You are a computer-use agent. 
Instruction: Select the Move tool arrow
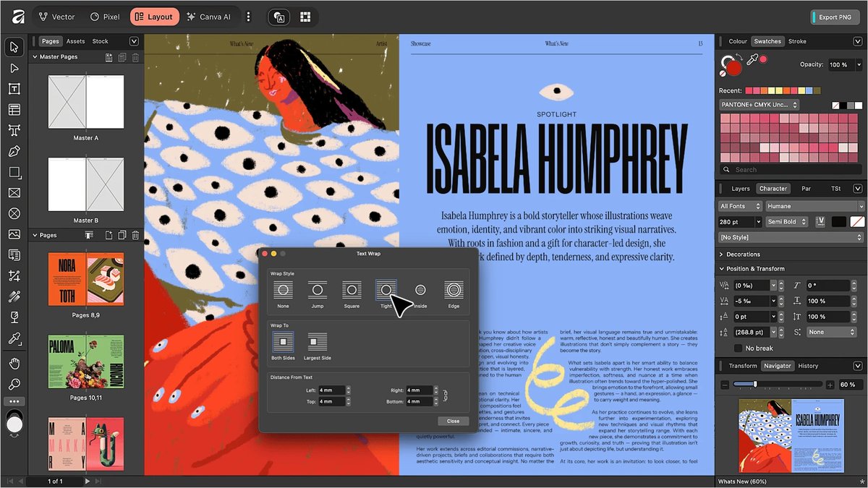[14, 48]
